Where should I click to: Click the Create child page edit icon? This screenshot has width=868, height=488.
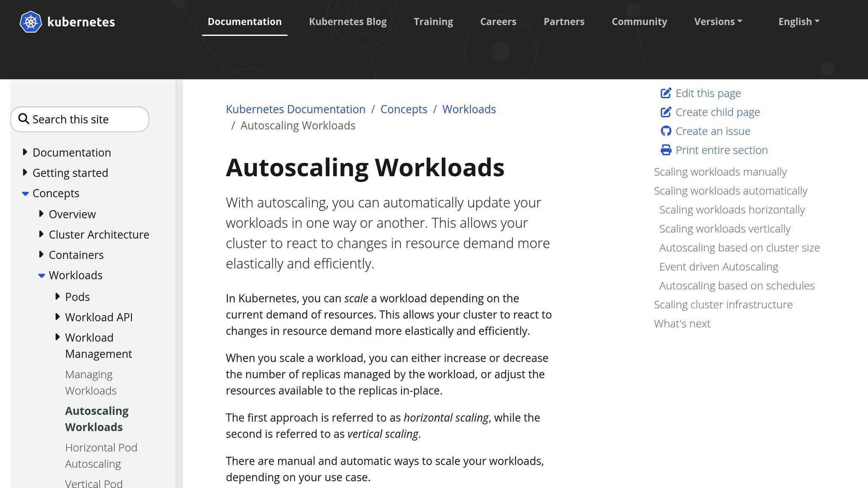[666, 112]
